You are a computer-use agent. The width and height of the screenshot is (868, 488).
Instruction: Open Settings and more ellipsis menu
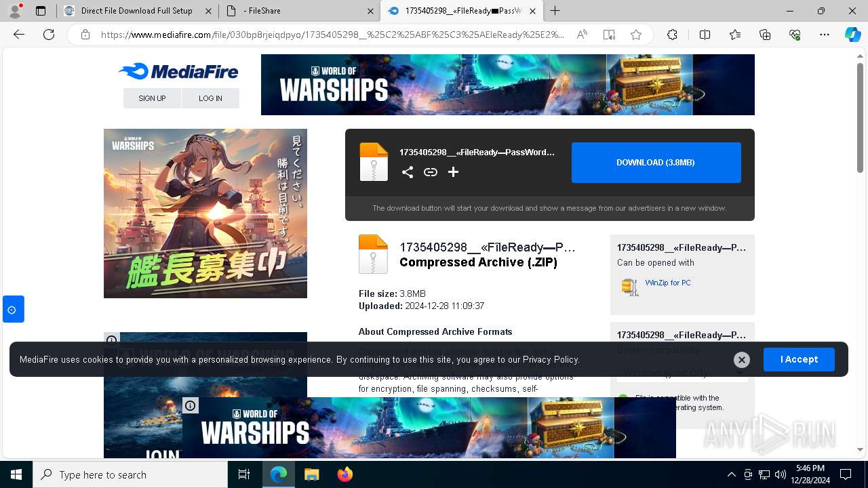coord(825,35)
